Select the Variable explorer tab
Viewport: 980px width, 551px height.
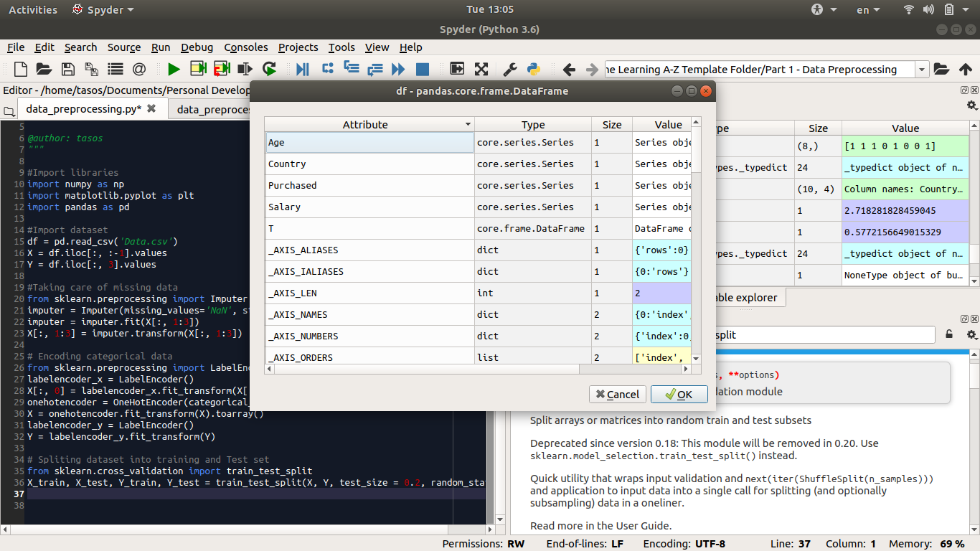(x=746, y=297)
